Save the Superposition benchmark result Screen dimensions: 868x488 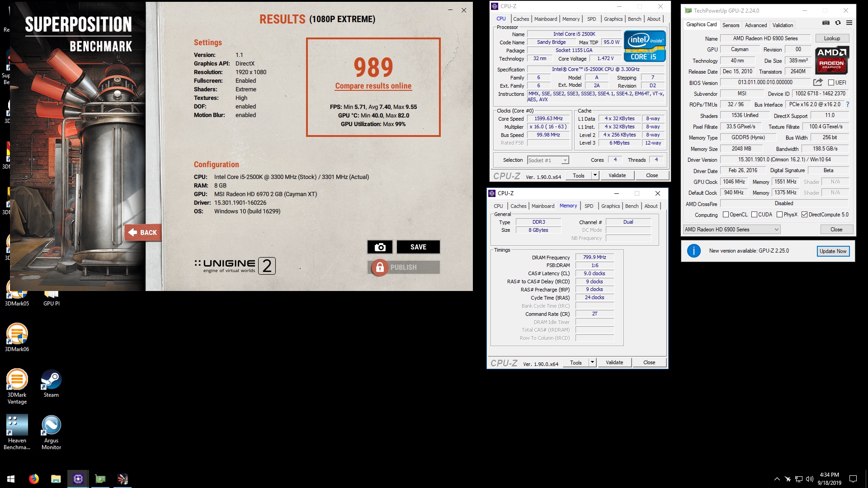(x=418, y=247)
